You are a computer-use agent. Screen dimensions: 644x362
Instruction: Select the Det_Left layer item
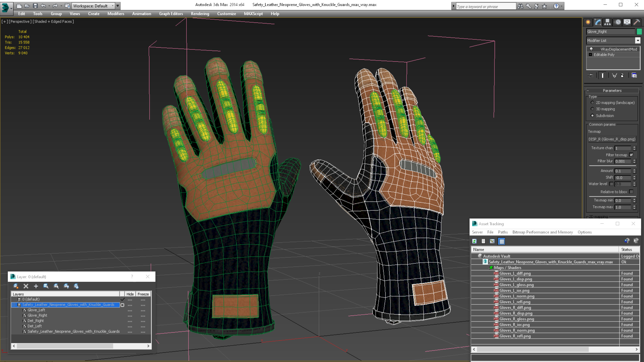[35, 326]
